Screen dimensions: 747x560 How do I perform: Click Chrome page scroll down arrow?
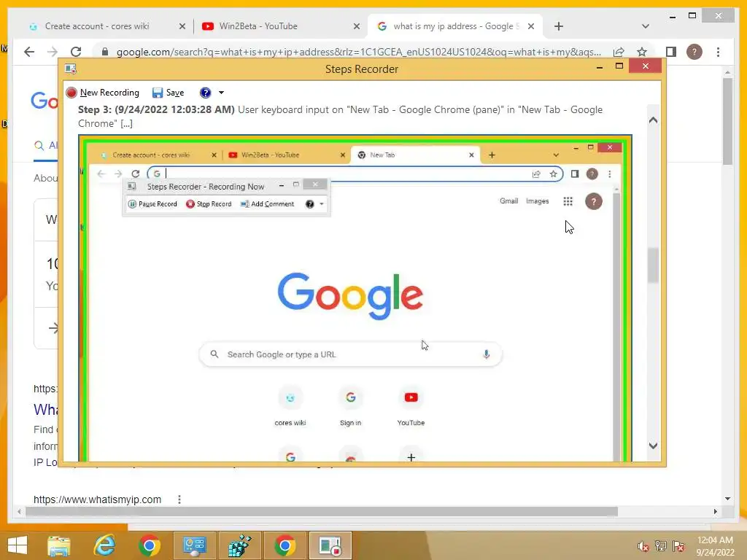tap(727, 499)
